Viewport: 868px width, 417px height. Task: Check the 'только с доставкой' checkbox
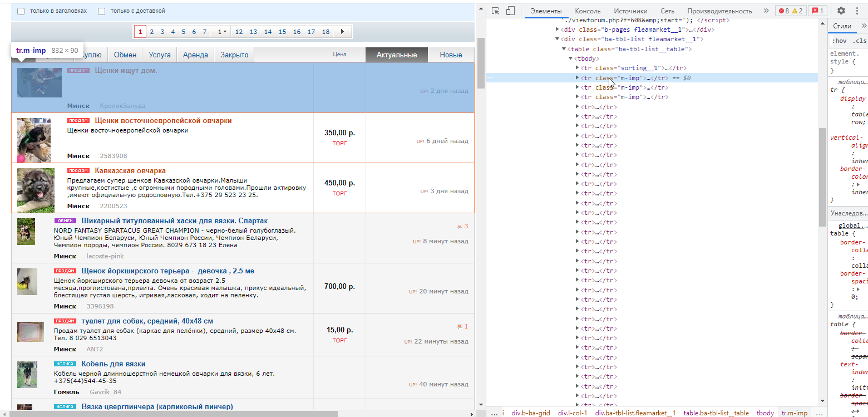[101, 11]
